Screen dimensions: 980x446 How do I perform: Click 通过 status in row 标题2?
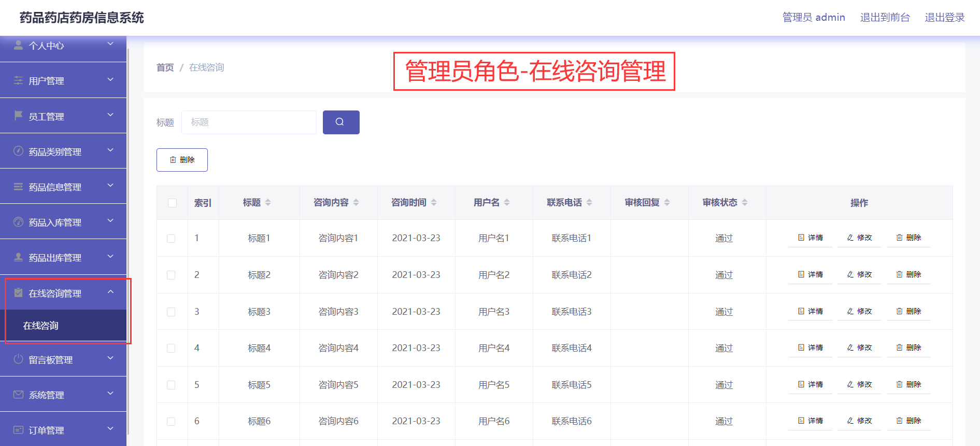click(x=724, y=275)
